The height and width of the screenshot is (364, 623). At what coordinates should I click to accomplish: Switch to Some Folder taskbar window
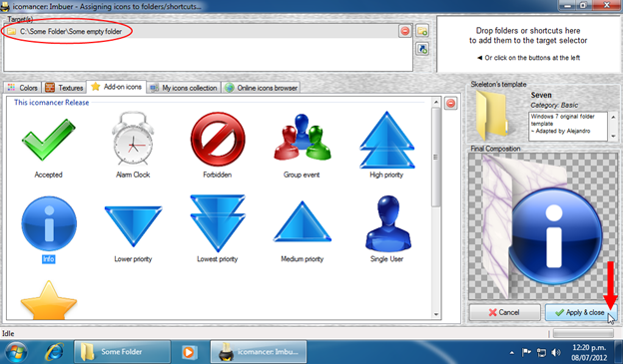coord(123,352)
